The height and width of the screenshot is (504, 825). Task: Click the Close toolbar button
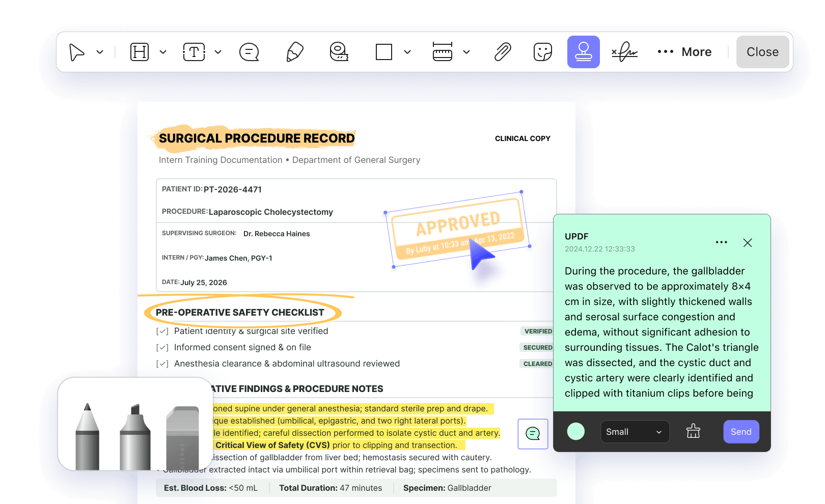pos(763,52)
